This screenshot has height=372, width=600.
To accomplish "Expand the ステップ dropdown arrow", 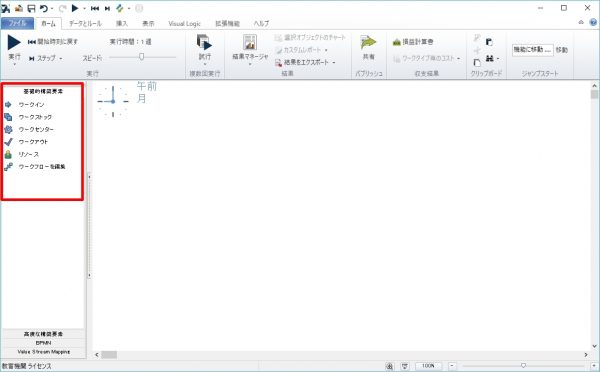I will tap(61, 59).
